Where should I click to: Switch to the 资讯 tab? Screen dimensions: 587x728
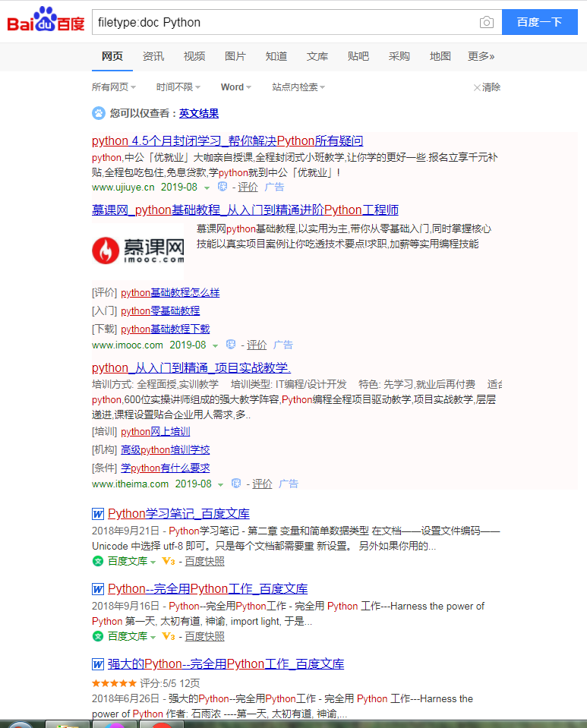coord(153,57)
